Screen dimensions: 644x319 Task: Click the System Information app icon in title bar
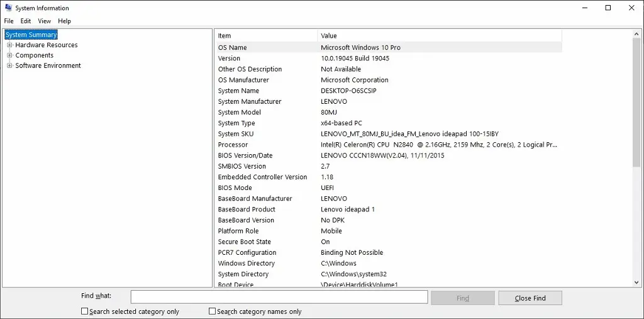pyautogui.click(x=8, y=8)
